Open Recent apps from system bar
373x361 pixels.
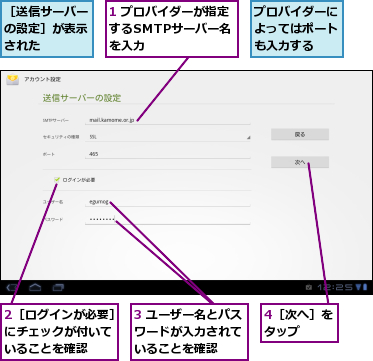pyautogui.click(x=58, y=287)
